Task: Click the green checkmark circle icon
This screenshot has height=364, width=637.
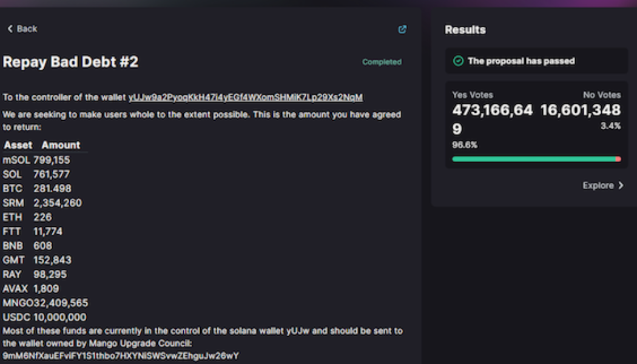Action: (459, 61)
